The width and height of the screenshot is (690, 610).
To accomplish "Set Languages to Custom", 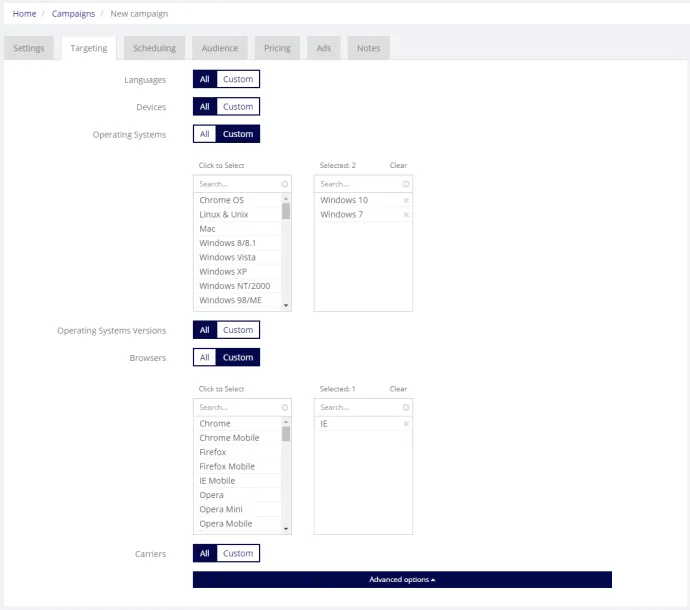I will 238,79.
